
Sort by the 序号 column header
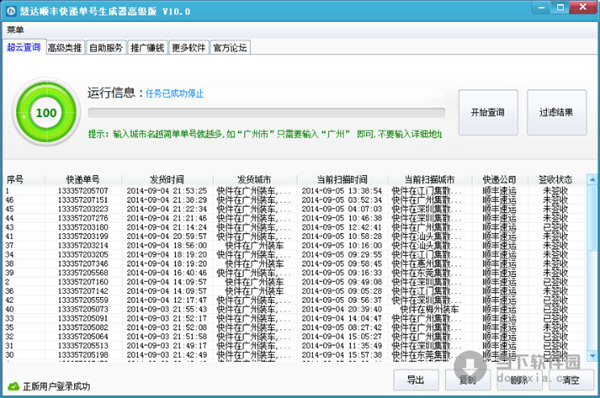[x=25, y=179]
